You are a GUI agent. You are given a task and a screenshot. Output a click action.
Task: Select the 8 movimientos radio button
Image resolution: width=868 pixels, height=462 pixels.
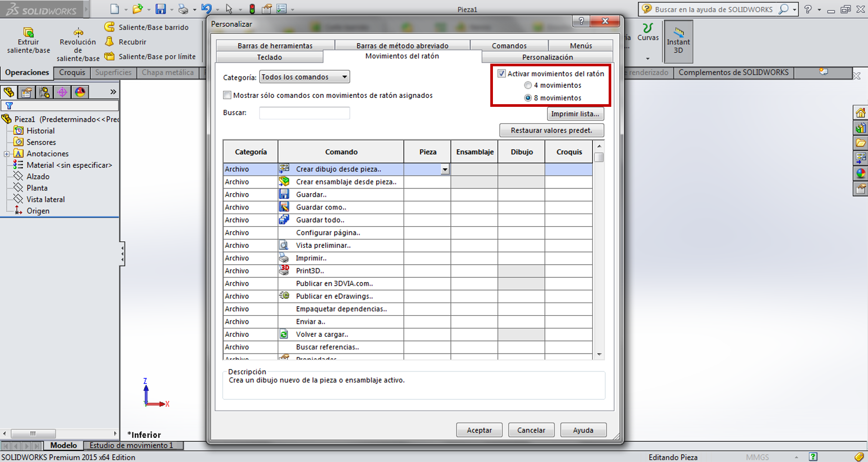(x=528, y=98)
